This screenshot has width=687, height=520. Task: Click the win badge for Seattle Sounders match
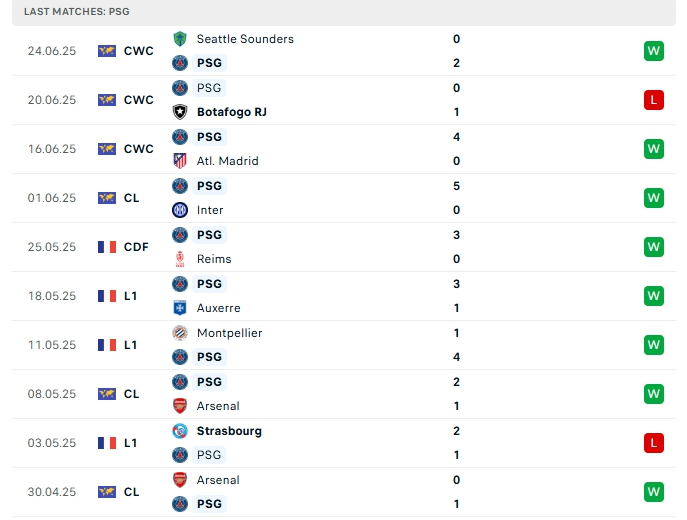(x=654, y=51)
